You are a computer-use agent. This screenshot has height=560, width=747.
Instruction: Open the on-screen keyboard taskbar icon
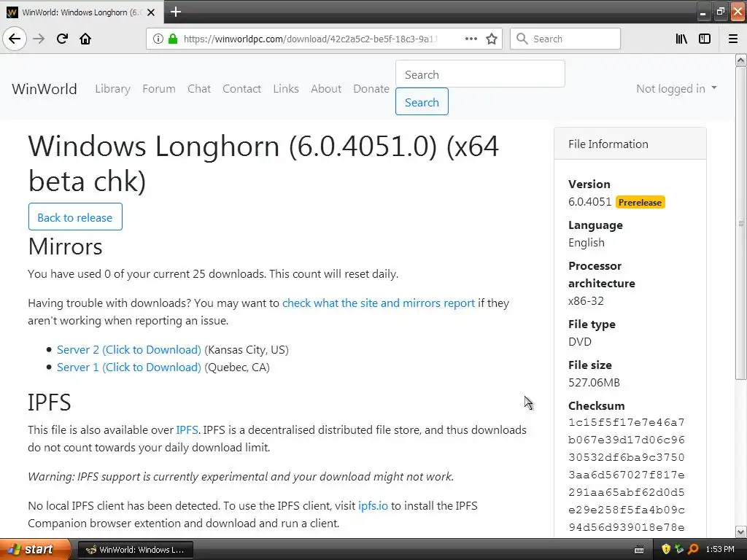point(639,550)
